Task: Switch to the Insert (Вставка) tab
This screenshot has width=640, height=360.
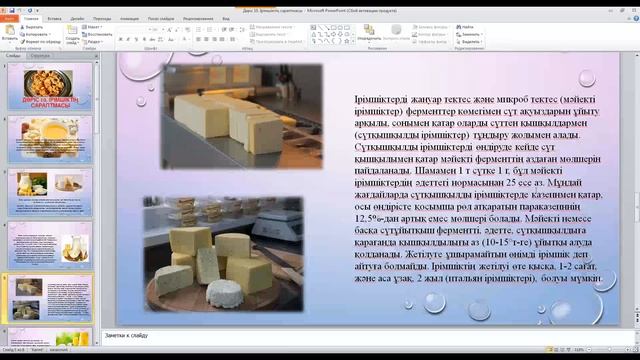Action: point(54,19)
